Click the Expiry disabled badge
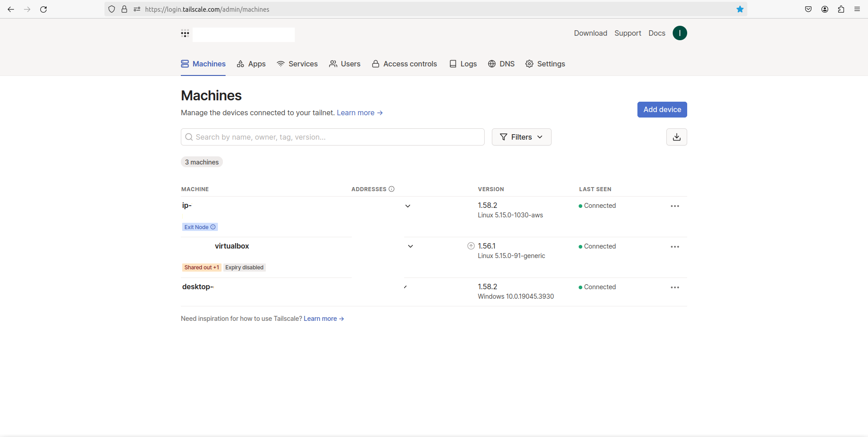The width and height of the screenshot is (868, 437). pyautogui.click(x=244, y=268)
